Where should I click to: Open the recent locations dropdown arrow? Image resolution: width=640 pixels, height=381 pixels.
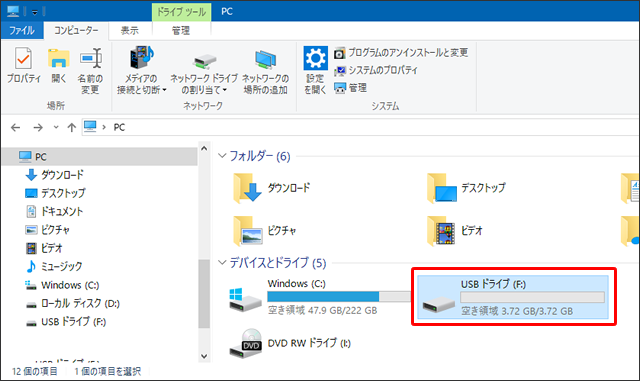click(56, 127)
